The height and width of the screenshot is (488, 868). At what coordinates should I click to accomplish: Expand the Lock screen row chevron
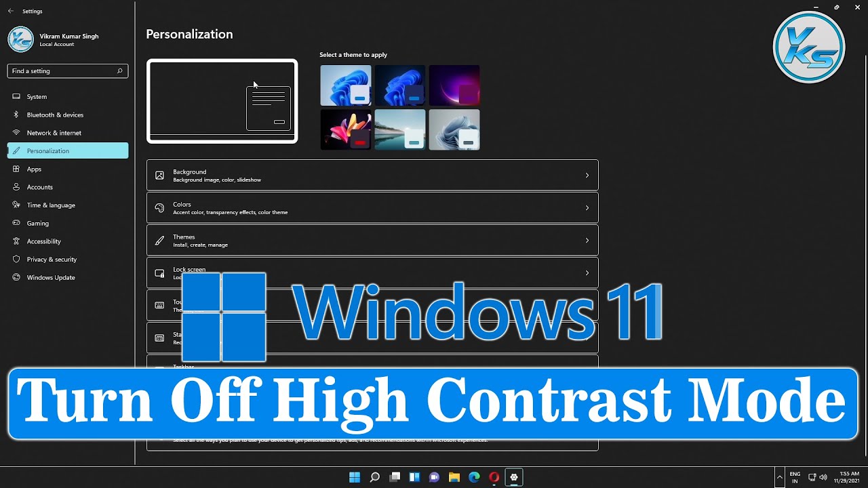(587, 273)
